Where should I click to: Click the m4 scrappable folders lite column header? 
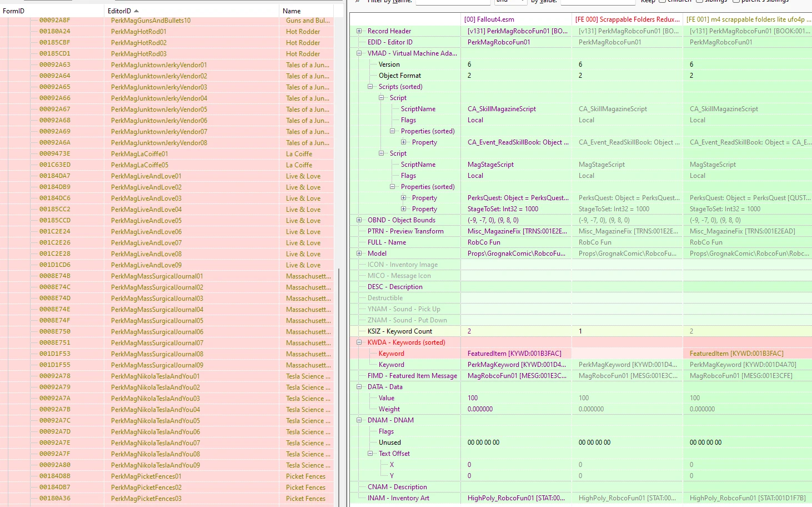tap(748, 19)
